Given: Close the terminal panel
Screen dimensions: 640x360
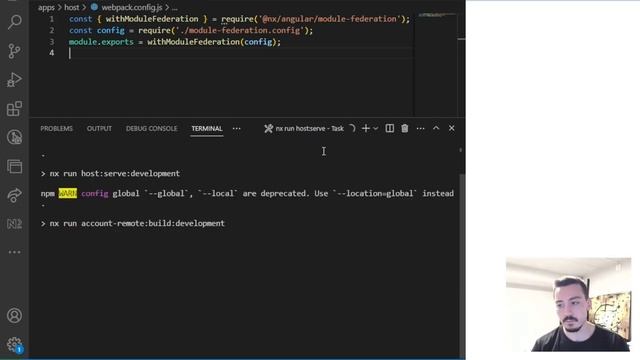Looking at the screenshot, I should pyautogui.click(x=451, y=128).
